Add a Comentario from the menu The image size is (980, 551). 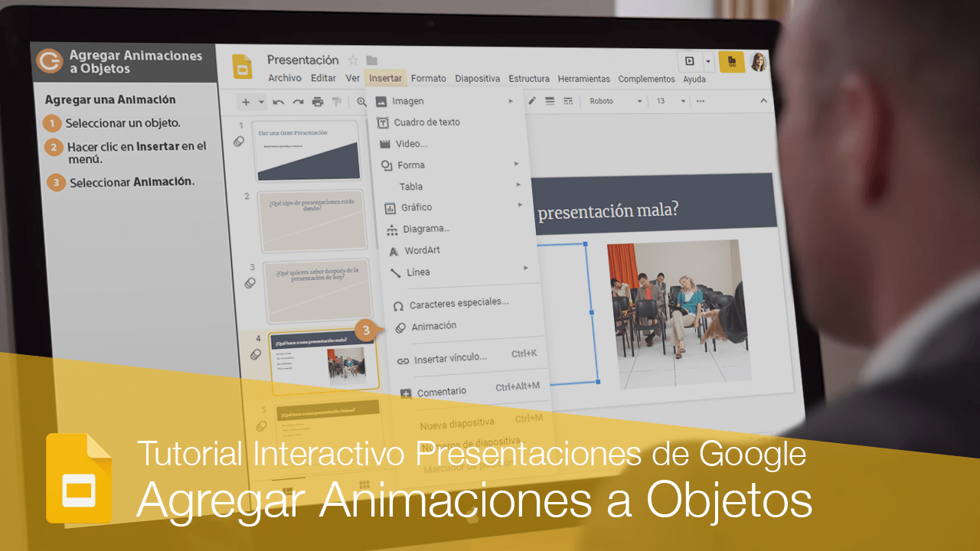pyautogui.click(x=470, y=390)
